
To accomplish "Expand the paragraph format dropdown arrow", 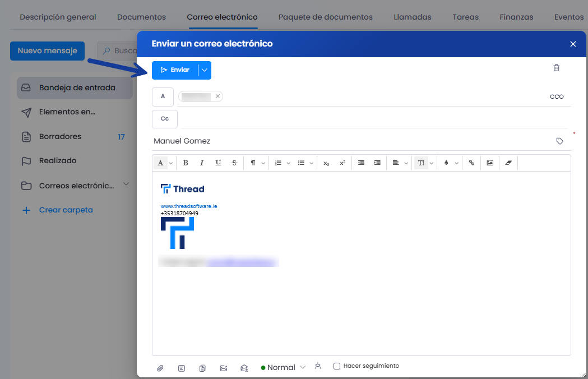I will (x=263, y=163).
